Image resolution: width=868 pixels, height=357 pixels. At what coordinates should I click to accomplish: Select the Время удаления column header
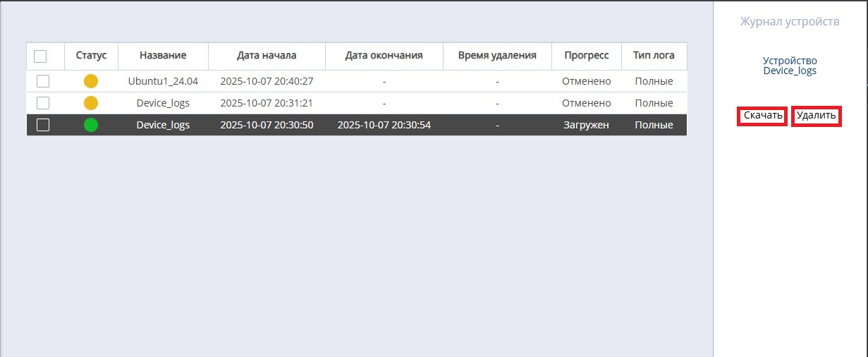coord(497,55)
